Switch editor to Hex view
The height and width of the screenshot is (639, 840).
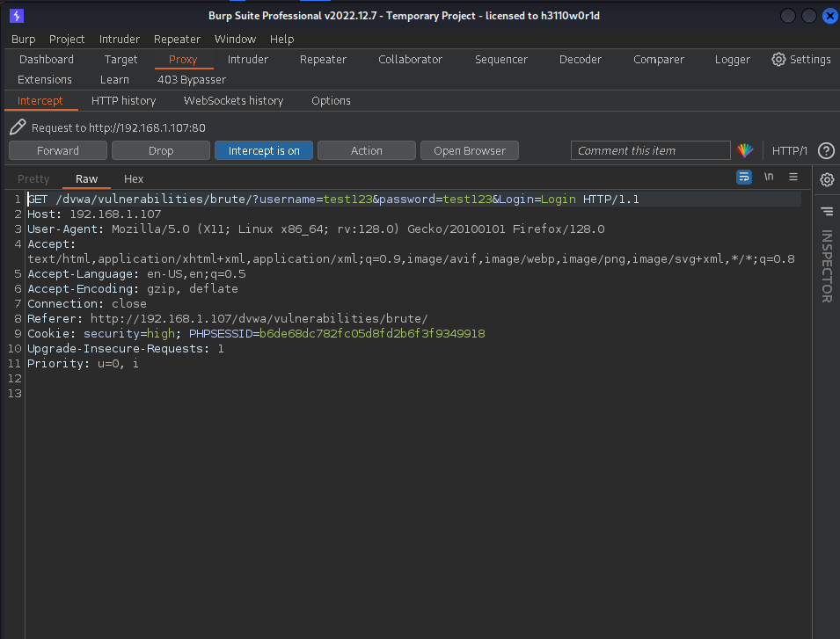[134, 178]
